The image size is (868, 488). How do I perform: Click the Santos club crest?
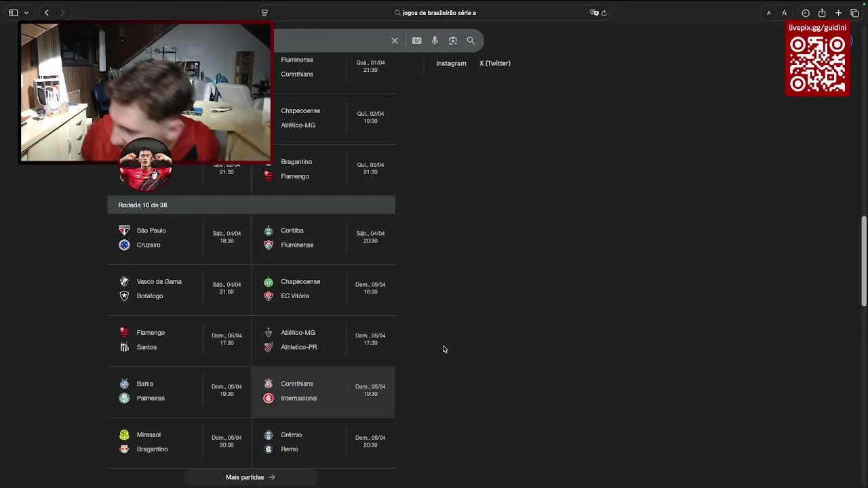[x=124, y=347]
